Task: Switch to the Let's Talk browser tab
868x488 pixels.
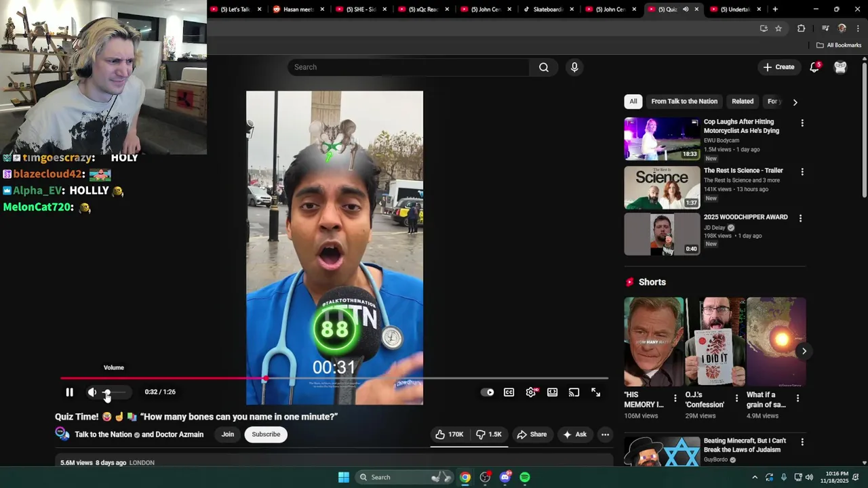Action: (236, 9)
